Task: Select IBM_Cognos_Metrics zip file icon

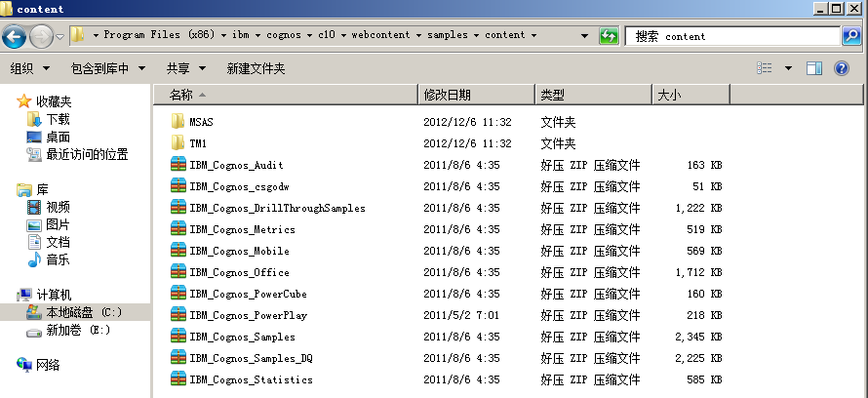Action: pyautogui.click(x=178, y=229)
